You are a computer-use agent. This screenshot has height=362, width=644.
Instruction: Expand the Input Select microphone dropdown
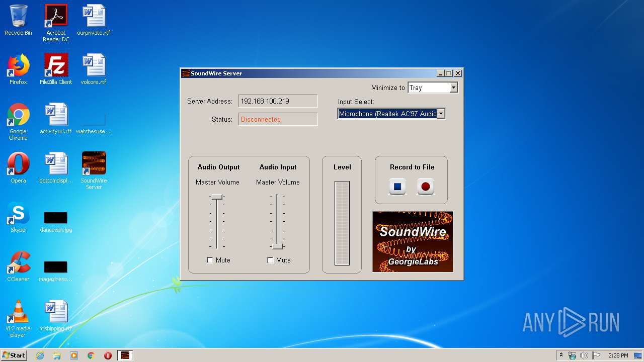click(441, 114)
